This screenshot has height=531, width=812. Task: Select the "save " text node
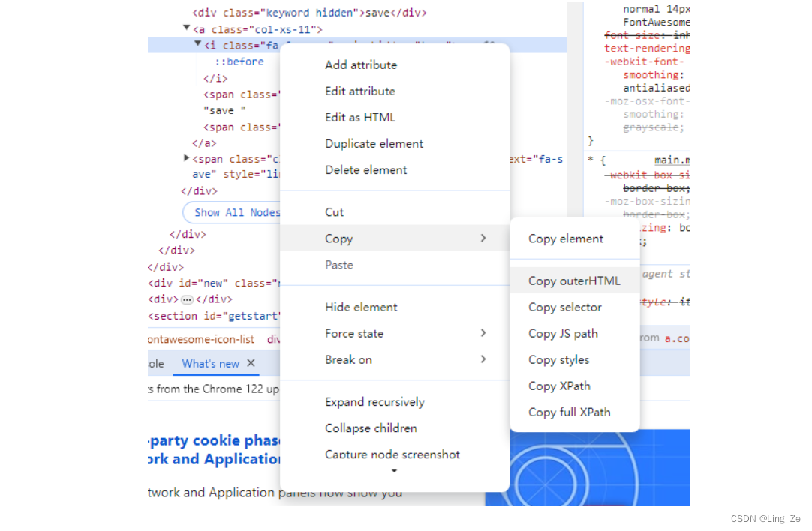click(x=224, y=111)
